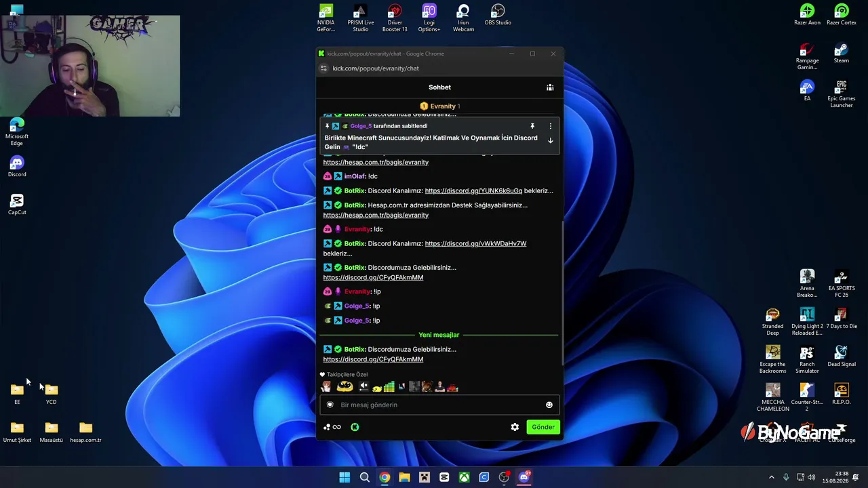The image size is (868, 488).
Task: Open NVIDIA GeForce desktop shortcut
Action: click(x=325, y=18)
